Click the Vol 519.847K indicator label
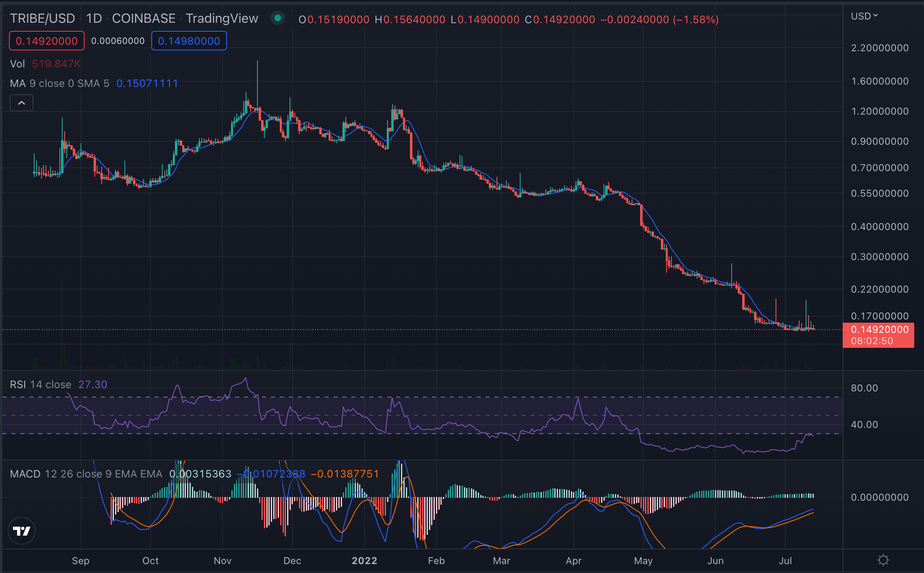Viewport: 924px width, 573px height. pos(46,64)
